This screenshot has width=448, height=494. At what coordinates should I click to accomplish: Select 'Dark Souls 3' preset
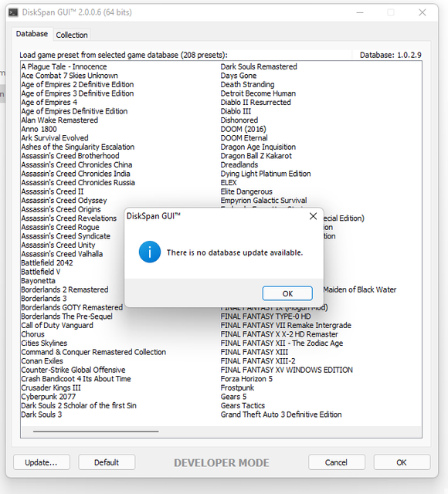[x=42, y=414]
